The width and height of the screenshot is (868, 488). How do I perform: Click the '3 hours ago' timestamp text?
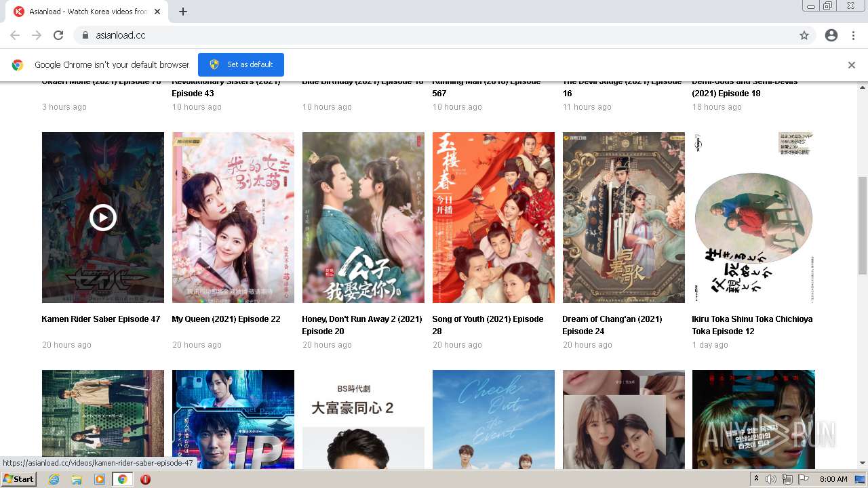[64, 107]
